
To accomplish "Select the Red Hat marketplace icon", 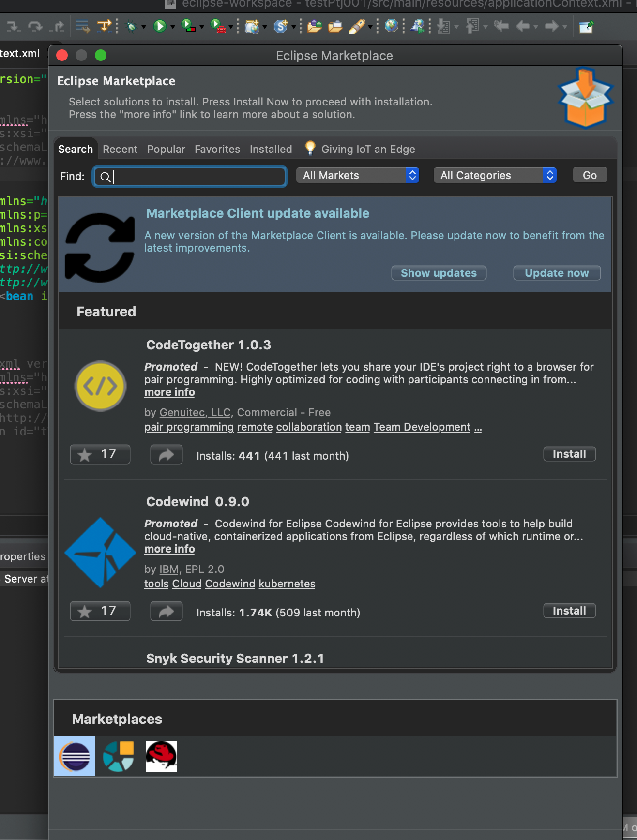I will pyautogui.click(x=162, y=756).
